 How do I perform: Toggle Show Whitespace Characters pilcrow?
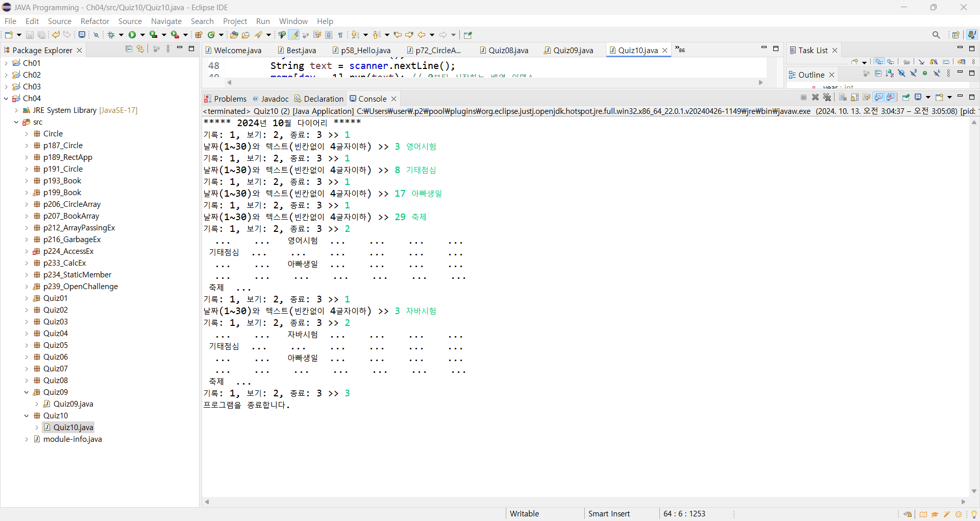[340, 35]
